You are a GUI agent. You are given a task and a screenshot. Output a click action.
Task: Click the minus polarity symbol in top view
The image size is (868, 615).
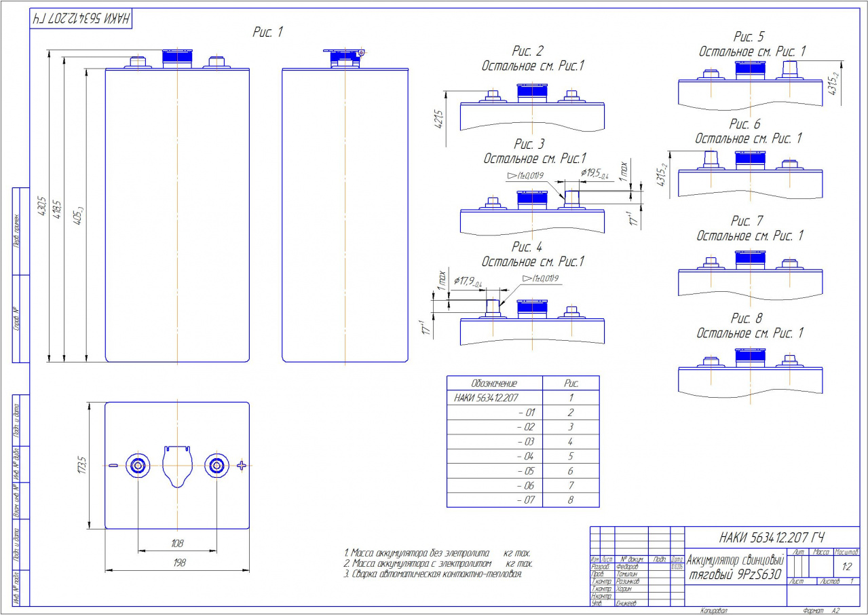pos(113,466)
